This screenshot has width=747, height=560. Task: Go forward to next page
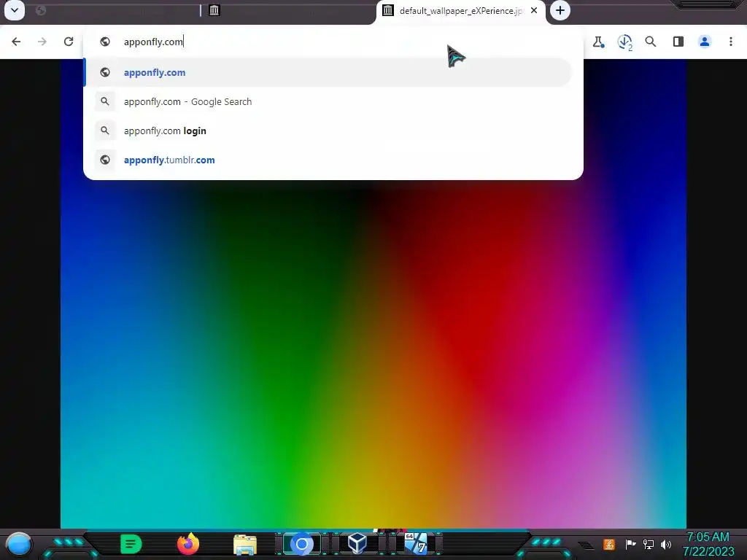42,42
